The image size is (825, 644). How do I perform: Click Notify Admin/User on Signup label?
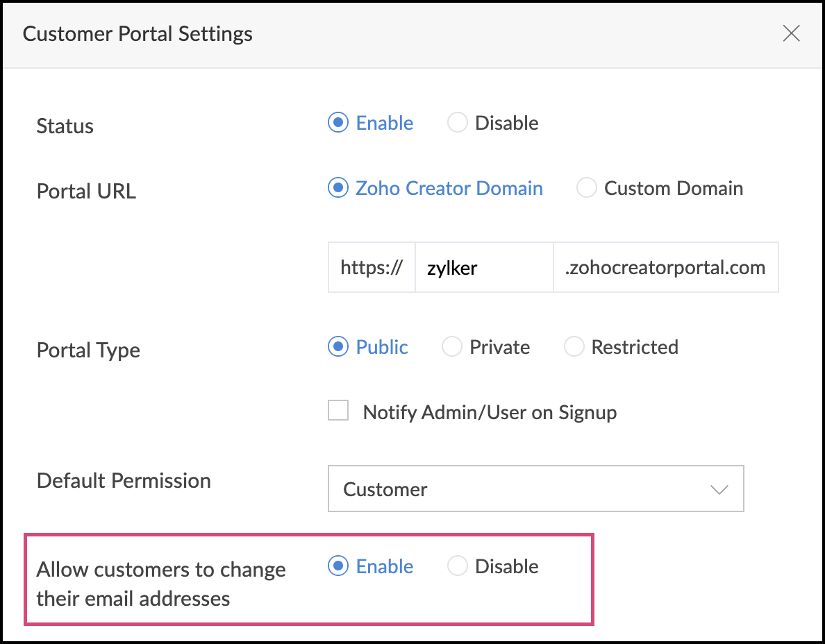(490, 412)
